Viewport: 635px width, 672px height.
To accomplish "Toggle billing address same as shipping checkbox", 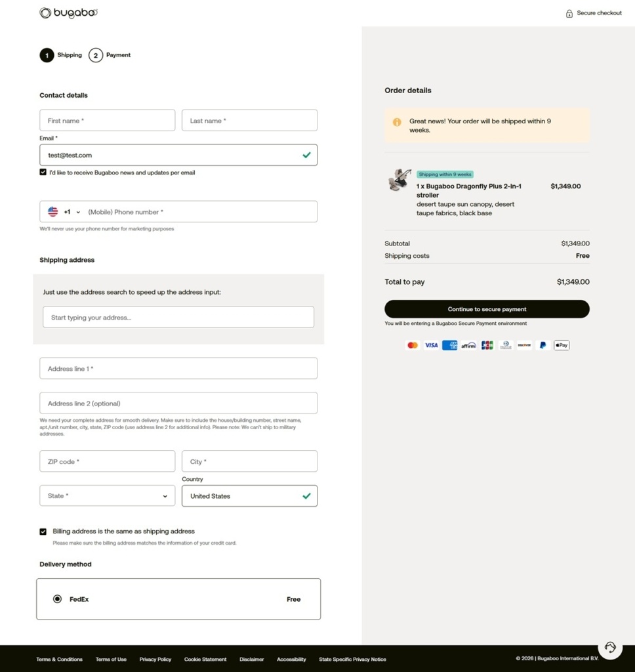I will point(43,532).
